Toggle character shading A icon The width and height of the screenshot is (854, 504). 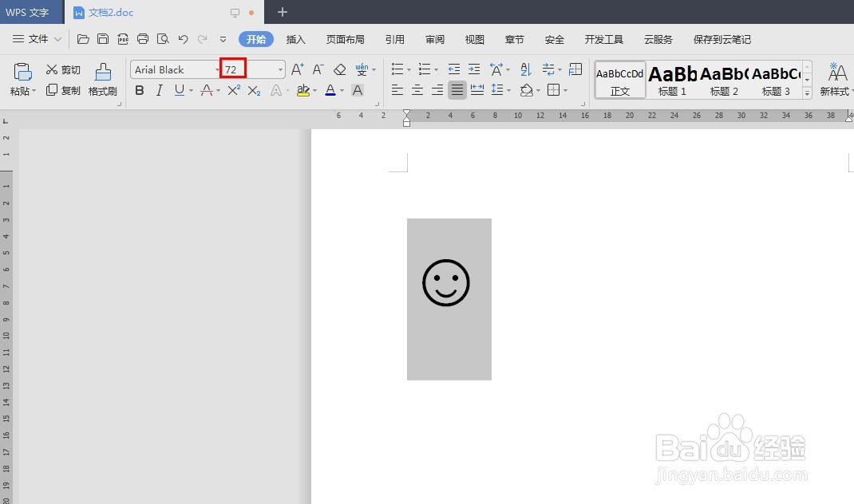(x=358, y=90)
